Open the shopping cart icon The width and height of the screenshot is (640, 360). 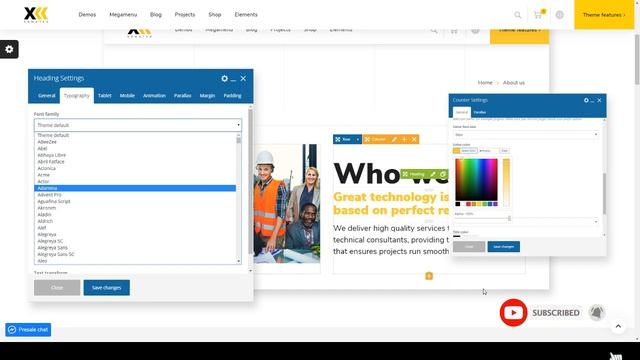coord(538,15)
